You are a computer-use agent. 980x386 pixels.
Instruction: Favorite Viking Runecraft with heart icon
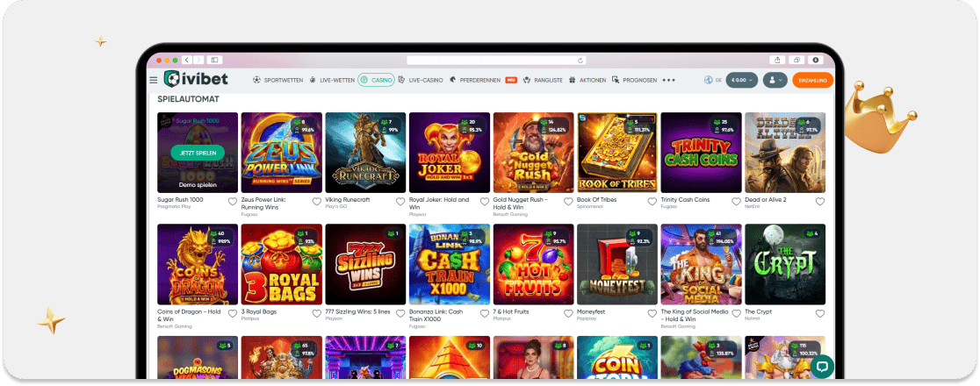(400, 202)
